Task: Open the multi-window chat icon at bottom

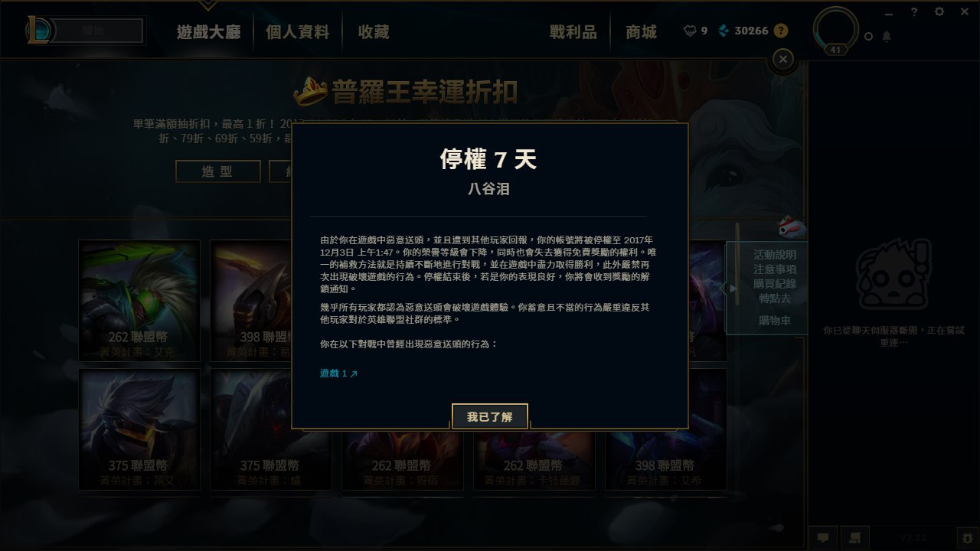Action: coord(855,538)
